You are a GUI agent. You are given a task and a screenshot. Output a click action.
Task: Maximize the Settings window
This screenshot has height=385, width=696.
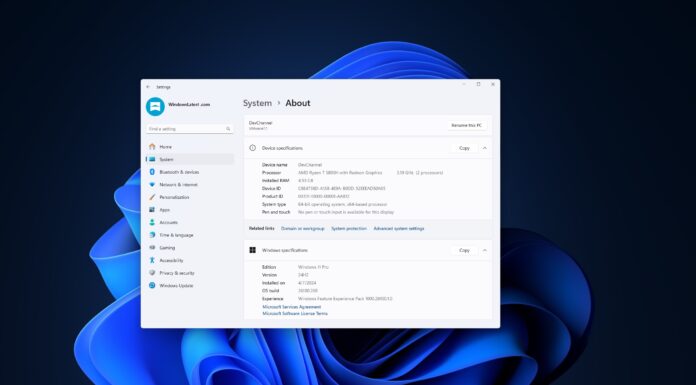pos(478,84)
